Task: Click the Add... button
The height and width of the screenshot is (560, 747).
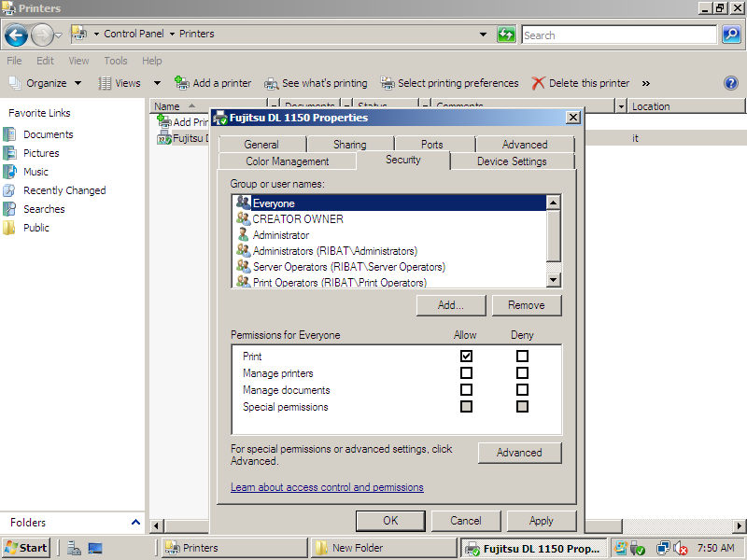Action: tap(451, 305)
